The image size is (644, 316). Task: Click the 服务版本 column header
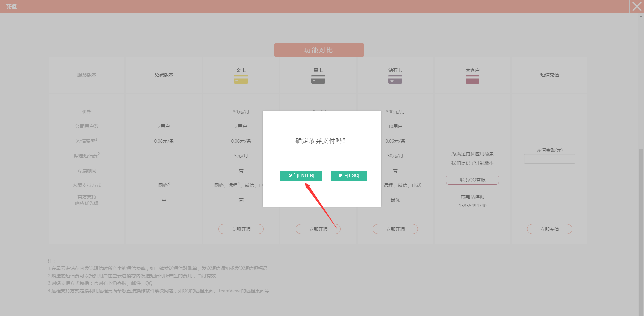click(x=87, y=75)
